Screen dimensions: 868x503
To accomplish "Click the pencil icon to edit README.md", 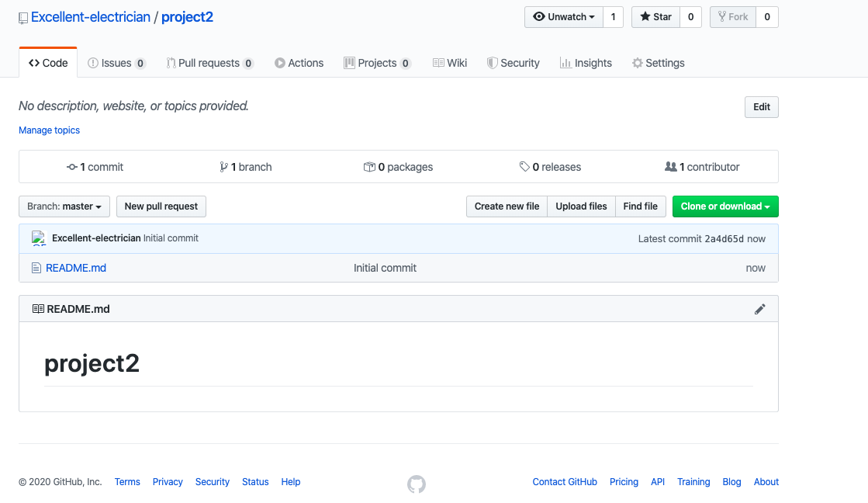I will click(x=759, y=309).
